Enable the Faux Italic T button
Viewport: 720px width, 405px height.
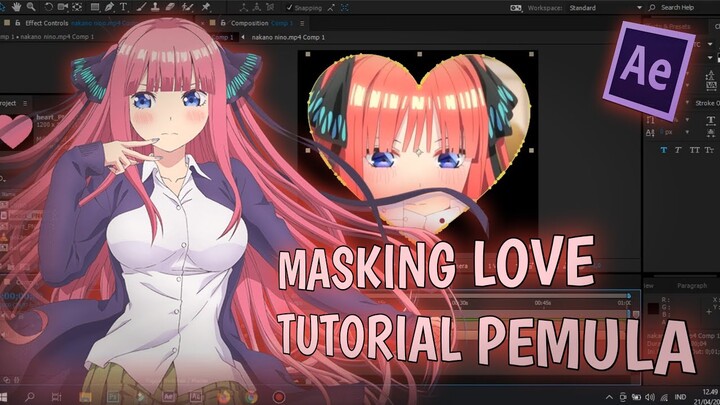678,150
